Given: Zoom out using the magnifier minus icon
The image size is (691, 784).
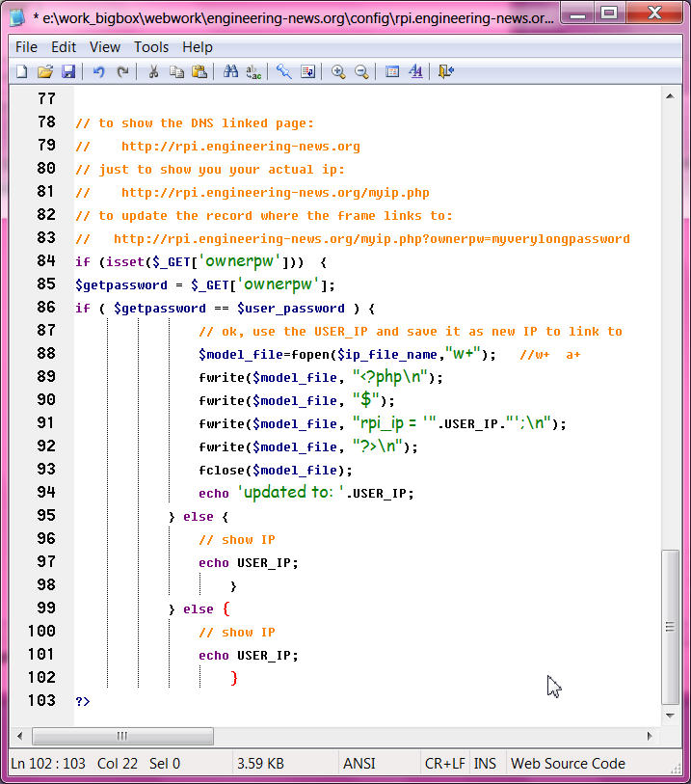Looking at the screenshot, I should point(361,71).
